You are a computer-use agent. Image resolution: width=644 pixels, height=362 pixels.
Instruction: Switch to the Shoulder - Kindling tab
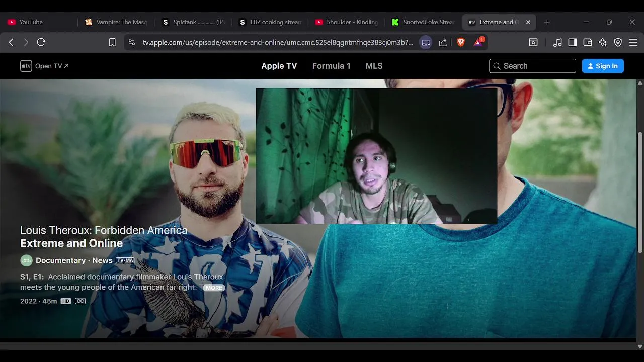point(348,22)
